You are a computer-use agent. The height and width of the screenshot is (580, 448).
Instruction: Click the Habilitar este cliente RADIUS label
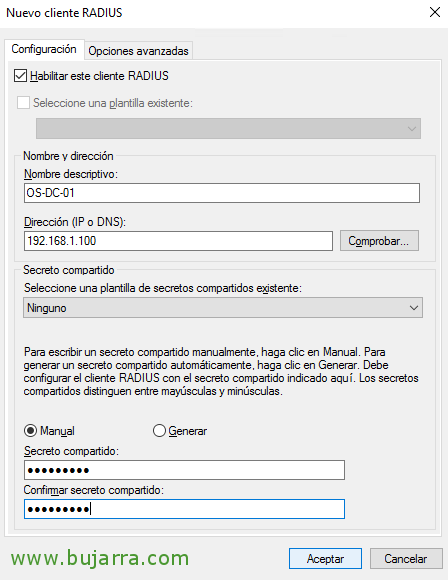pyautogui.click(x=99, y=76)
